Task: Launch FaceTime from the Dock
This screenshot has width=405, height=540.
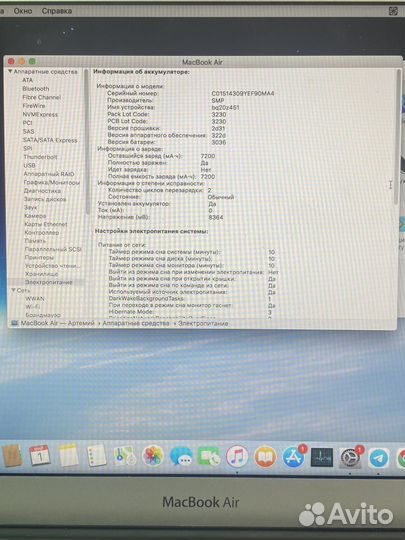Action: [209, 457]
